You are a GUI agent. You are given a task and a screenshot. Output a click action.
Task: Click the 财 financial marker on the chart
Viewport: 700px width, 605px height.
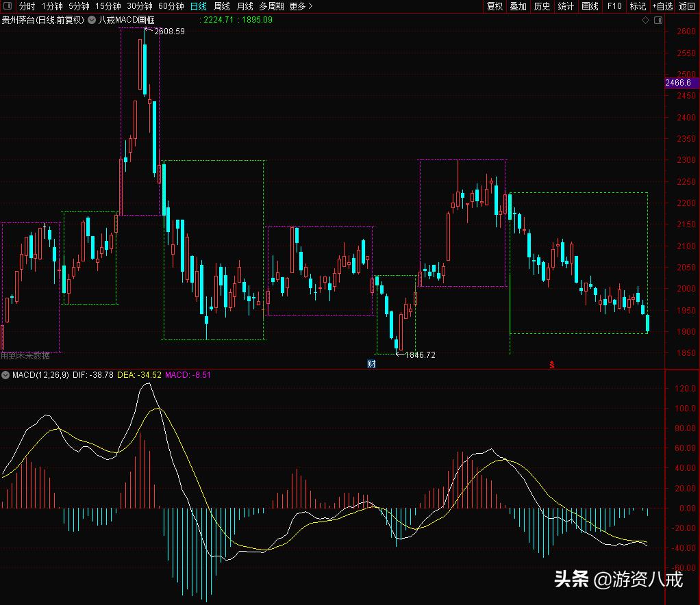(371, 363)
